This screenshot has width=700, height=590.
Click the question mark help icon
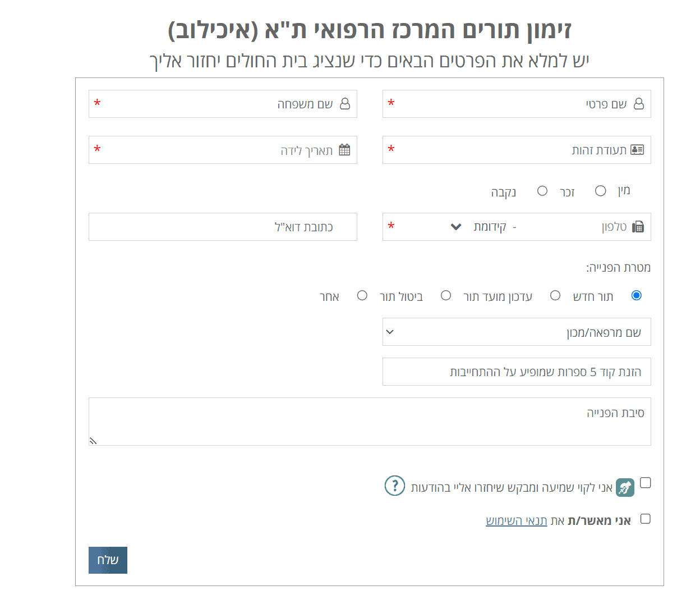[394, 486]
